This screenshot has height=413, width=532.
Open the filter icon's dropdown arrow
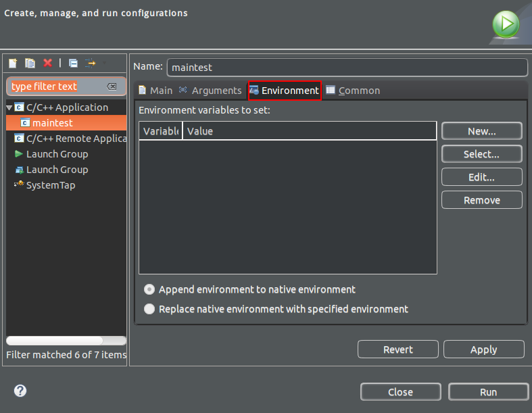[x=104, y=63]
